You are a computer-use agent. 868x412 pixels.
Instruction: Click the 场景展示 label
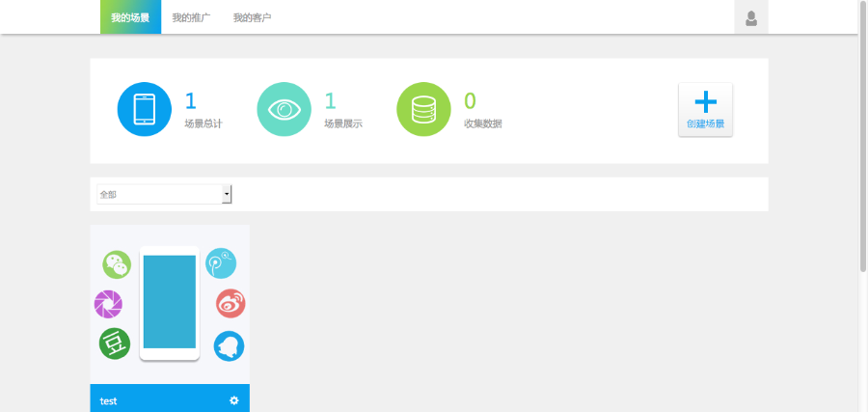click(x=343, y=124)
